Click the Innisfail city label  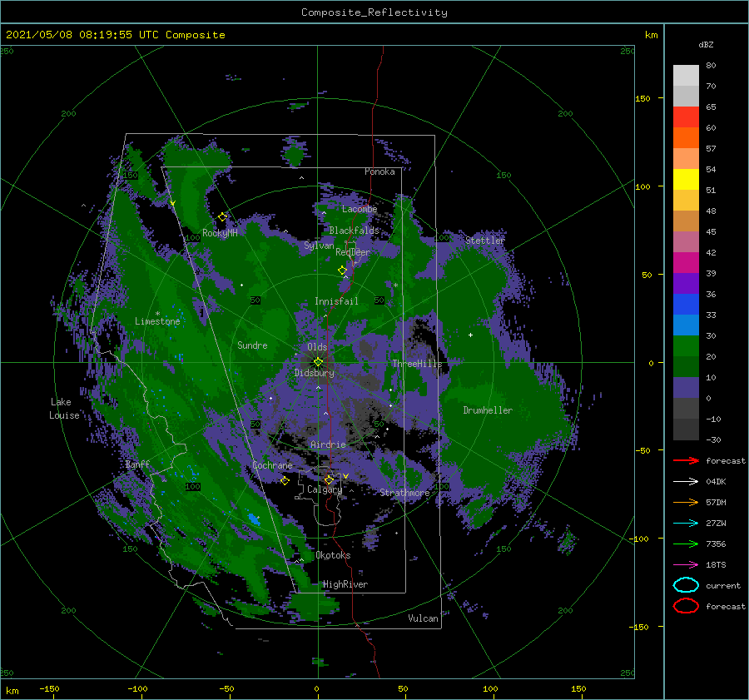tap(336, 301)
